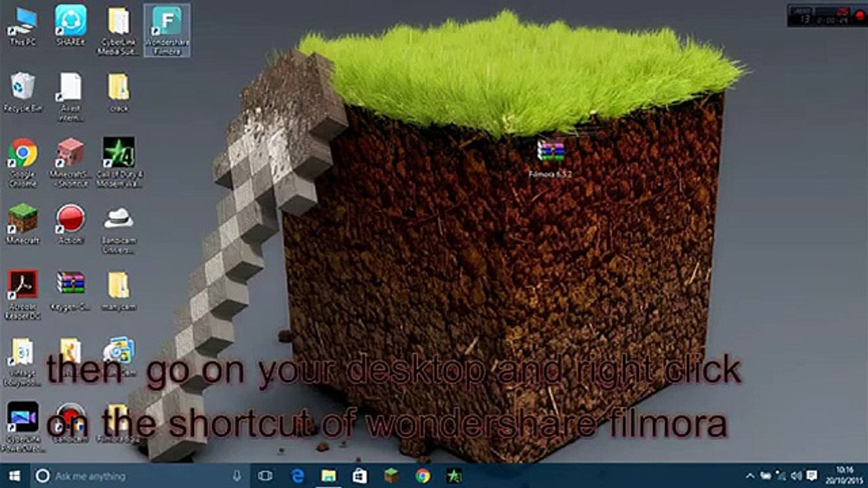Select the Wondershare Filmora shortcut

pyautogui.click(x=167, y=30)
